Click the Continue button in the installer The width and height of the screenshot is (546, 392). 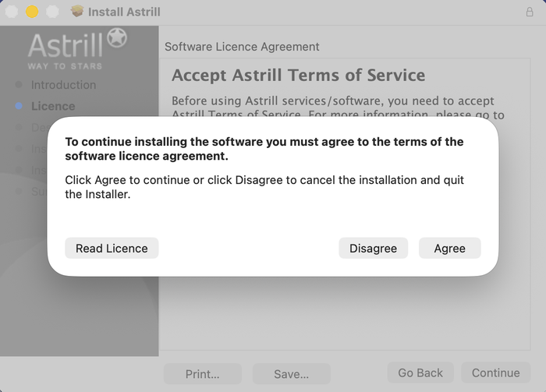tap(496, 373)
